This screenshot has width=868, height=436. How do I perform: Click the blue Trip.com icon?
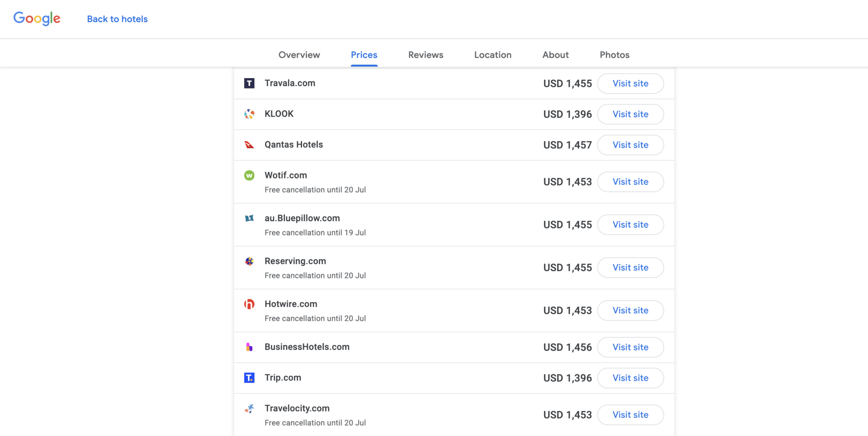(249, 378)
